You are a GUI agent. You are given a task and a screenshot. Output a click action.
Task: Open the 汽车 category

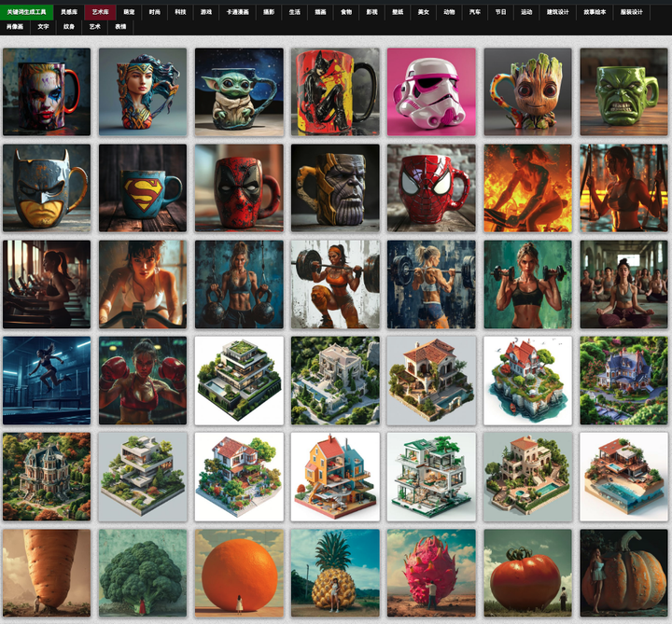tap(475, 12)
